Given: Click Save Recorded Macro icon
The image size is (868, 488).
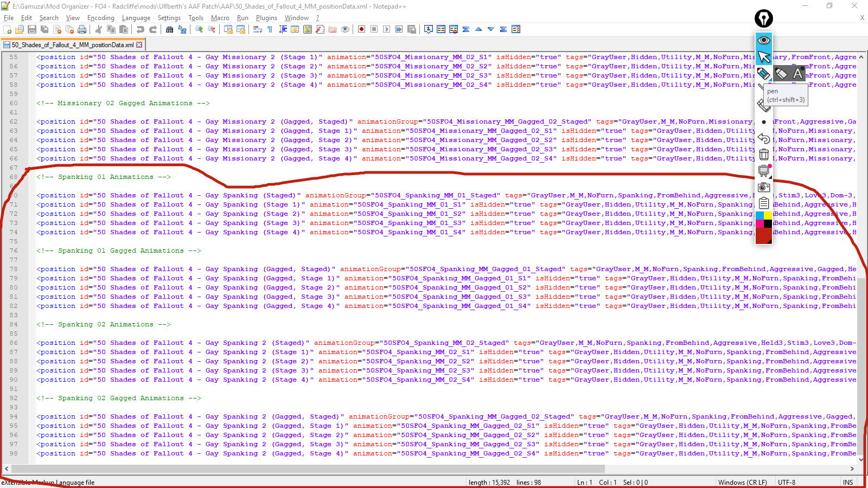Looking at the screenshot, I should (x=412, y=29).
